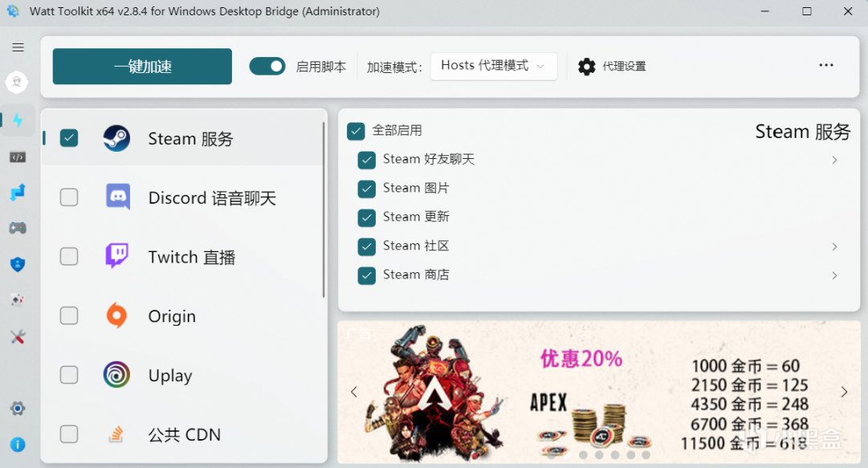Open the three-dots more options menu

(x=826, y=65)
